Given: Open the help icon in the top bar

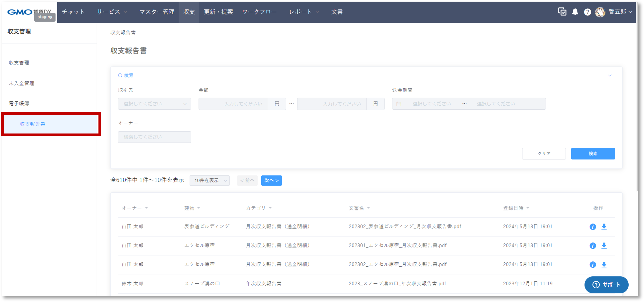Looking at the screenshot, I should (587, 12).
